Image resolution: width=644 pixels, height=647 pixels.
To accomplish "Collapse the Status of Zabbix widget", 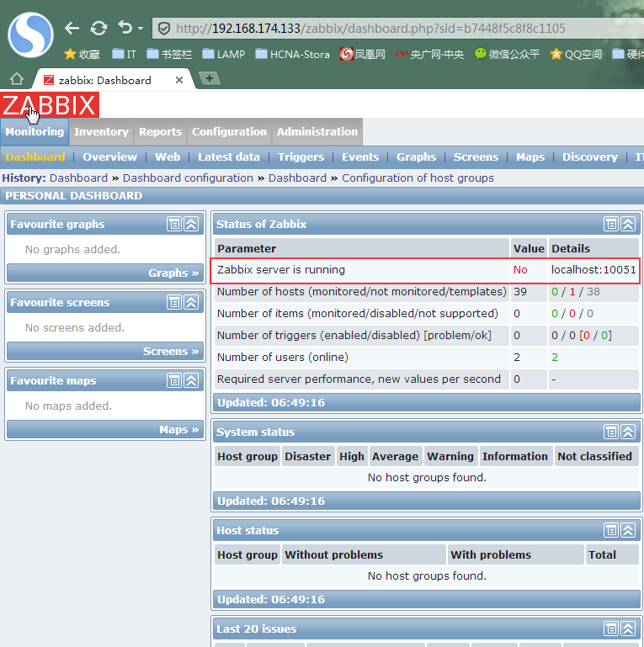I will click(628, 224).
